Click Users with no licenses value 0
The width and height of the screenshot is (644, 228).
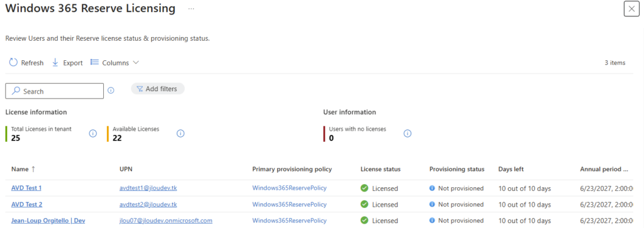pos(331,138)
